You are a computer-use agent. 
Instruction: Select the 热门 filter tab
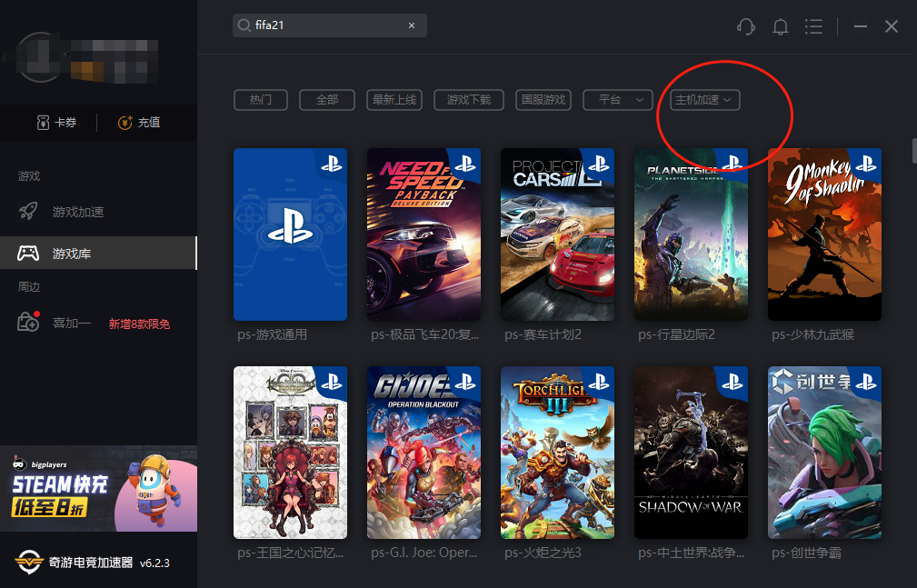pos(261,99)
